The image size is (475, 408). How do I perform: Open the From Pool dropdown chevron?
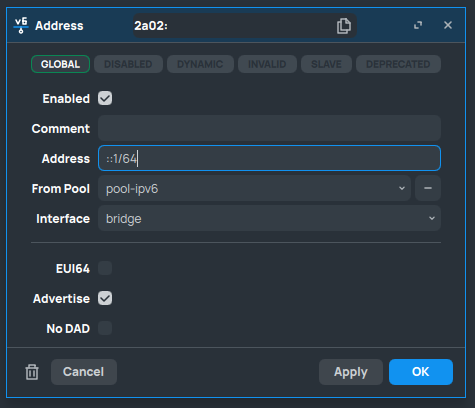point(402,188)
